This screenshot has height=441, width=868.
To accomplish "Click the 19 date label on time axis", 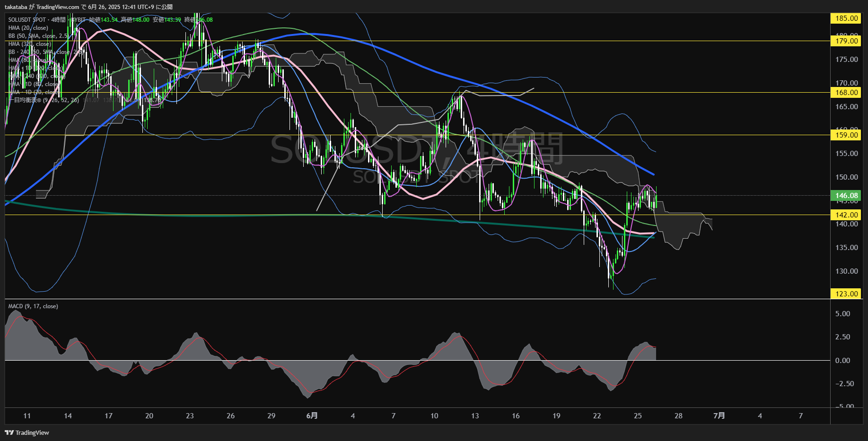I will point(556,416).
